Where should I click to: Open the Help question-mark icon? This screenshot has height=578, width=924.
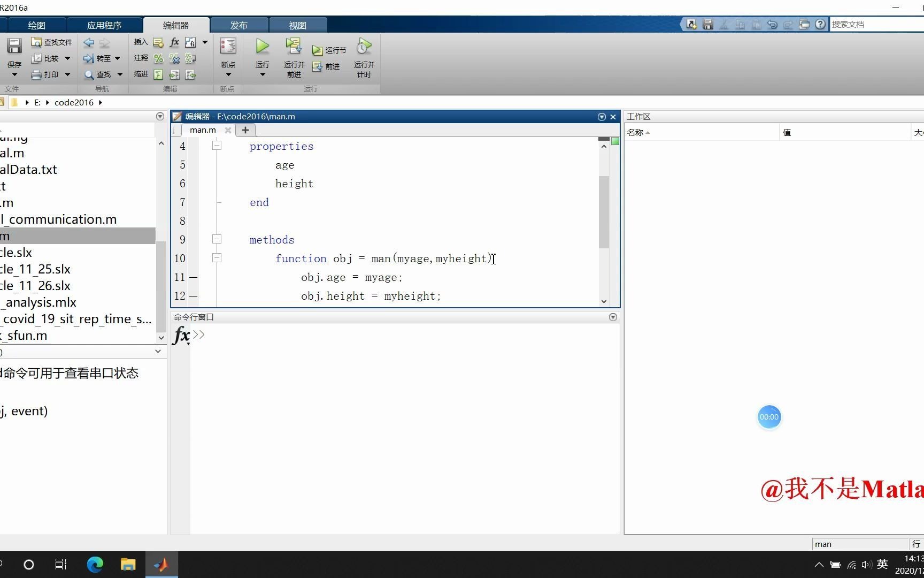(x=820, y=25)
